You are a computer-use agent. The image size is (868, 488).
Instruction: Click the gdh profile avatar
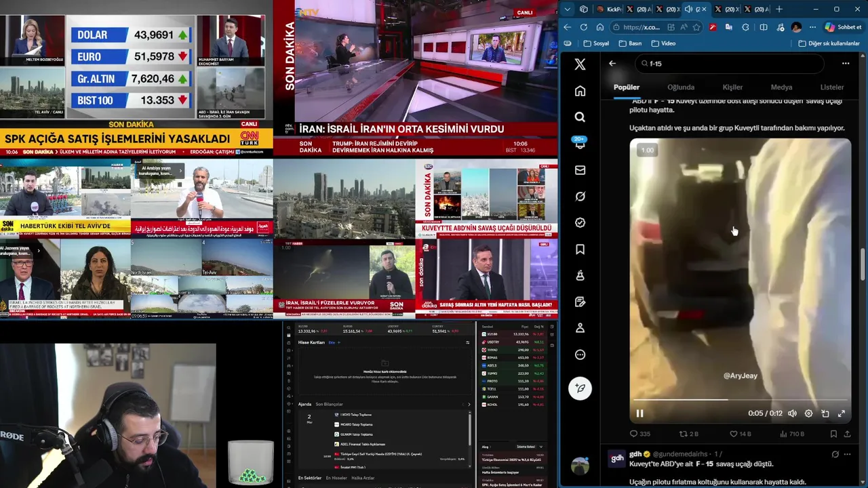[617, 459]
